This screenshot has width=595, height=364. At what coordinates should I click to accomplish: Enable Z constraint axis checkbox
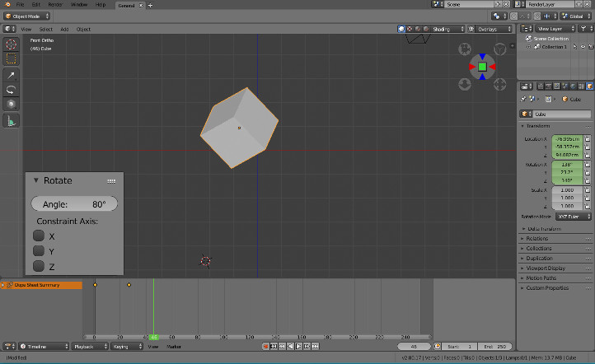(x=39, y=266)
